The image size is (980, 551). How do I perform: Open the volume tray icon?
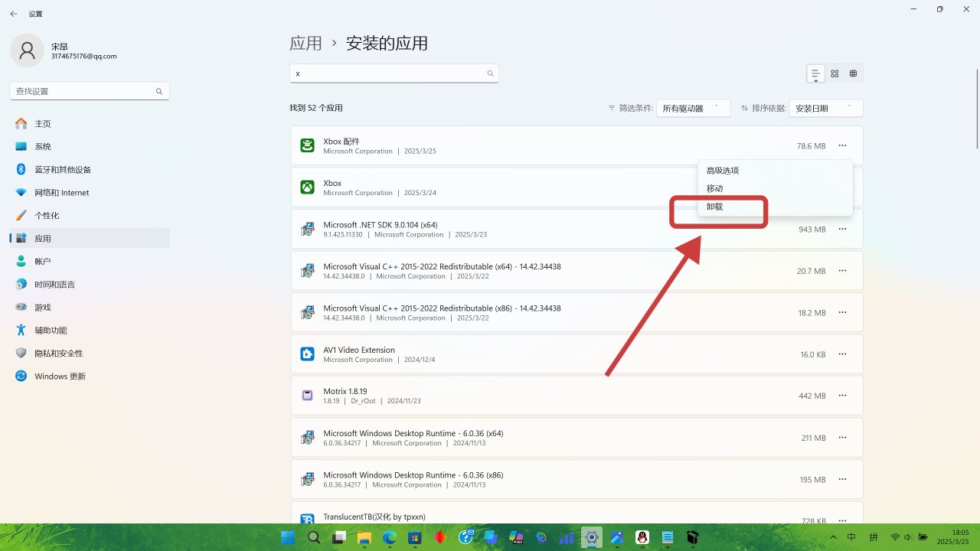click(x=908, y=537)
